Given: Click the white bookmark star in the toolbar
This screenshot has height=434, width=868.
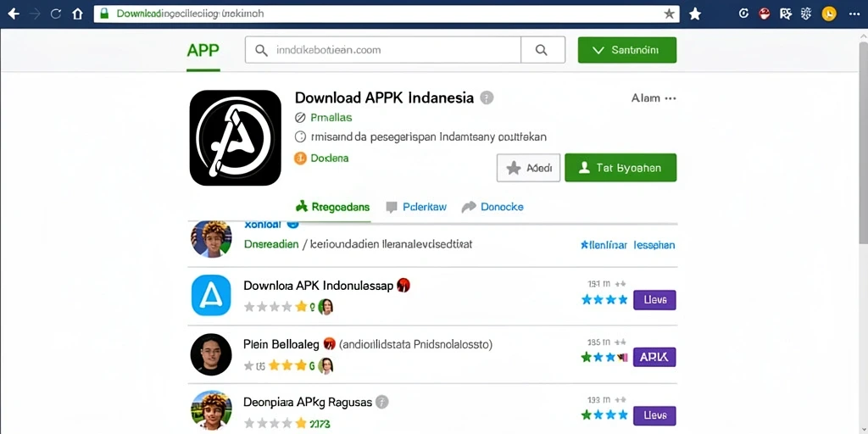Looking at the screenshot, I should [x=695, y=14].
